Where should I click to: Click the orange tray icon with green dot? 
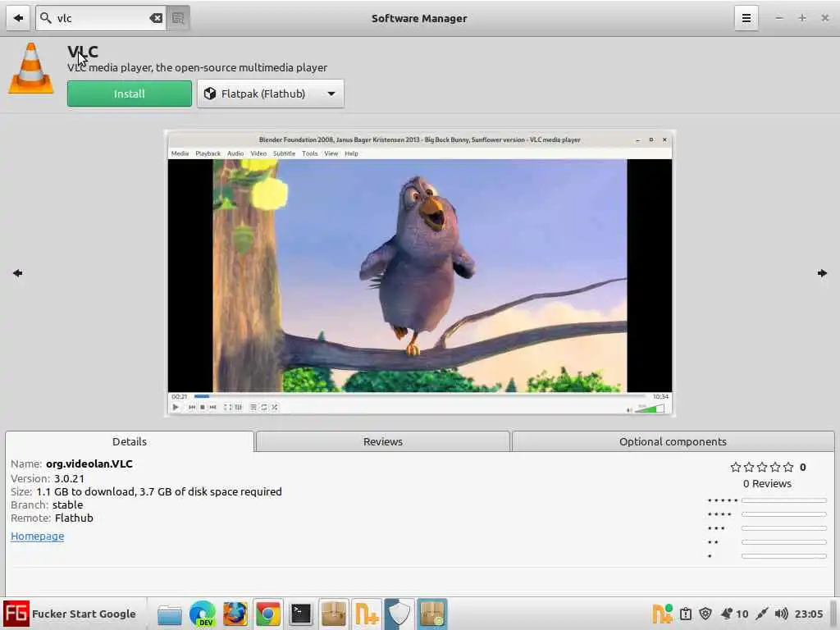662,614
